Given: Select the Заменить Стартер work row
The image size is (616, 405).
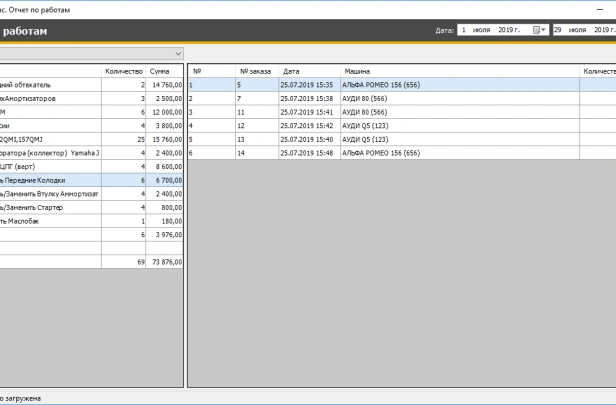Looking at the screenshot, I should (x=60, y=207).
